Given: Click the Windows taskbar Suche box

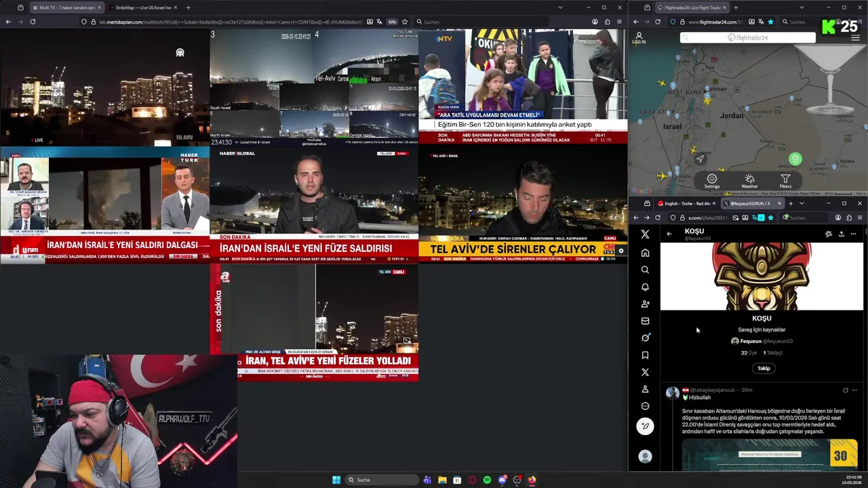Looking at the screenshot, I should [x=382, y=480].
